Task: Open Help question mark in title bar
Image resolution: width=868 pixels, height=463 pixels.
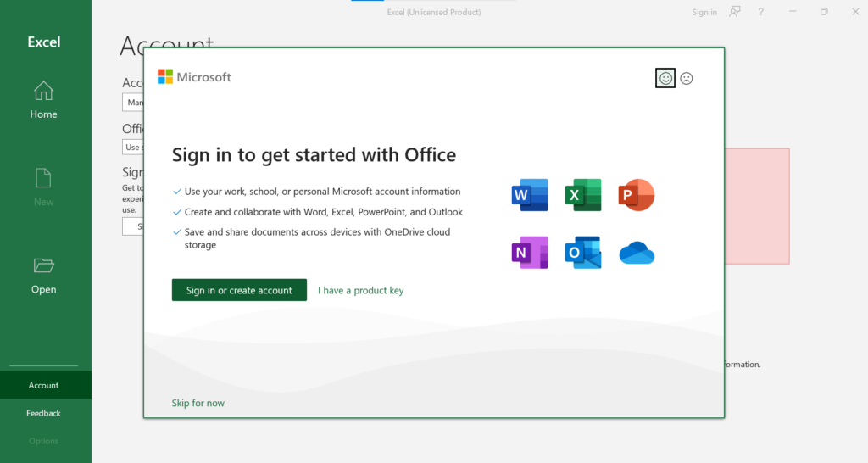Action: pyautogui.click(x=761, y=12)
